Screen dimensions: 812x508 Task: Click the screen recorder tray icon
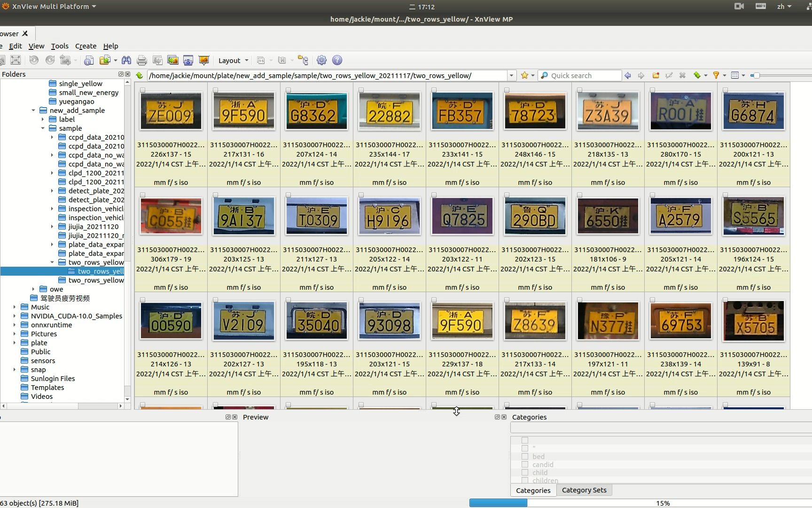[x=739, y=7]
